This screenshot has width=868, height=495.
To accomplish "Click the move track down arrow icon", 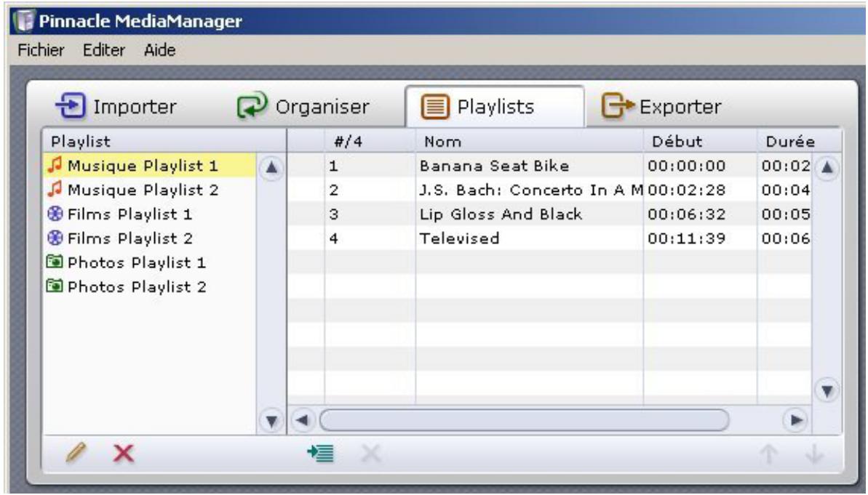I will (814, 454).
